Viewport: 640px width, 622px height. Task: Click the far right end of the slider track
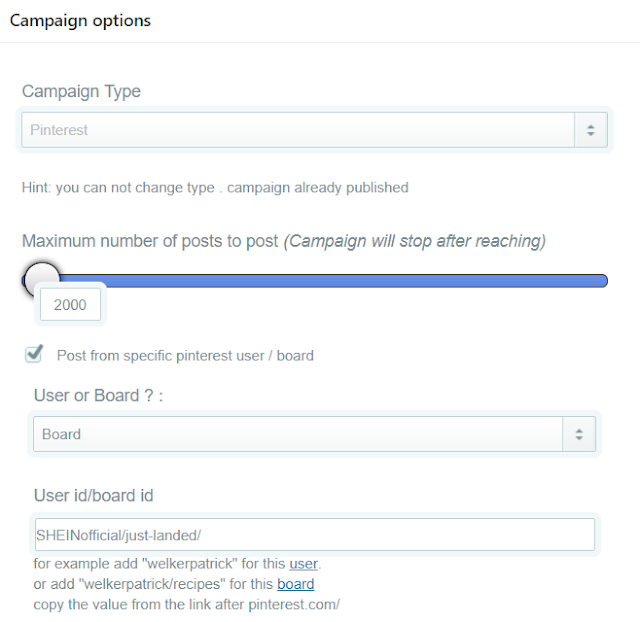pos(602,280)
